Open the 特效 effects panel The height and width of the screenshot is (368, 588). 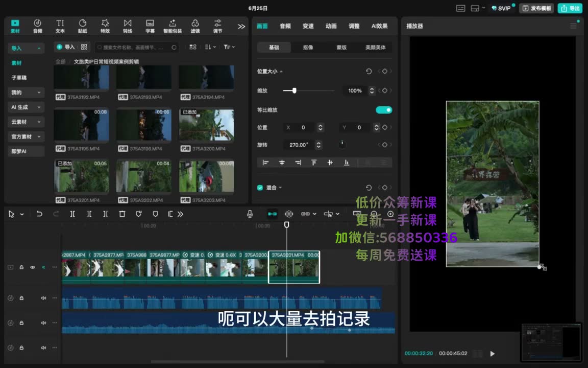[x=105, y=26]
